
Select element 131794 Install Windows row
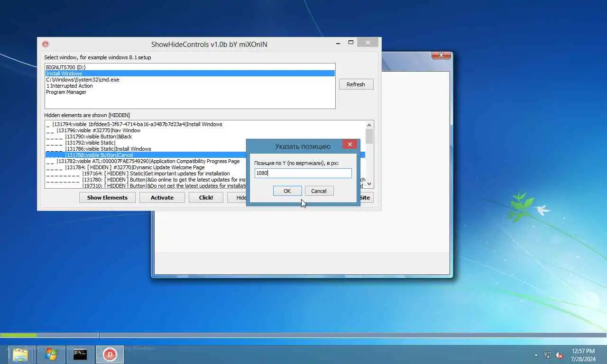point(205,124)
